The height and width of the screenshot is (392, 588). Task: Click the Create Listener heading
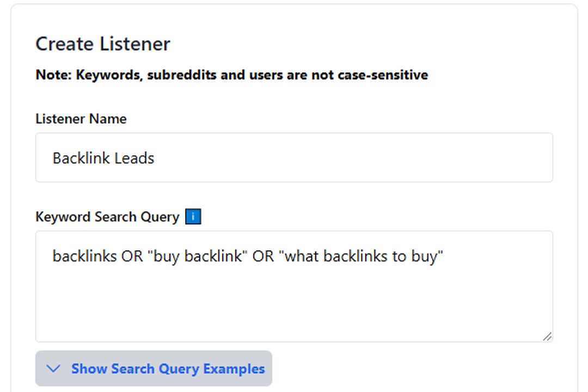point(102,44)
